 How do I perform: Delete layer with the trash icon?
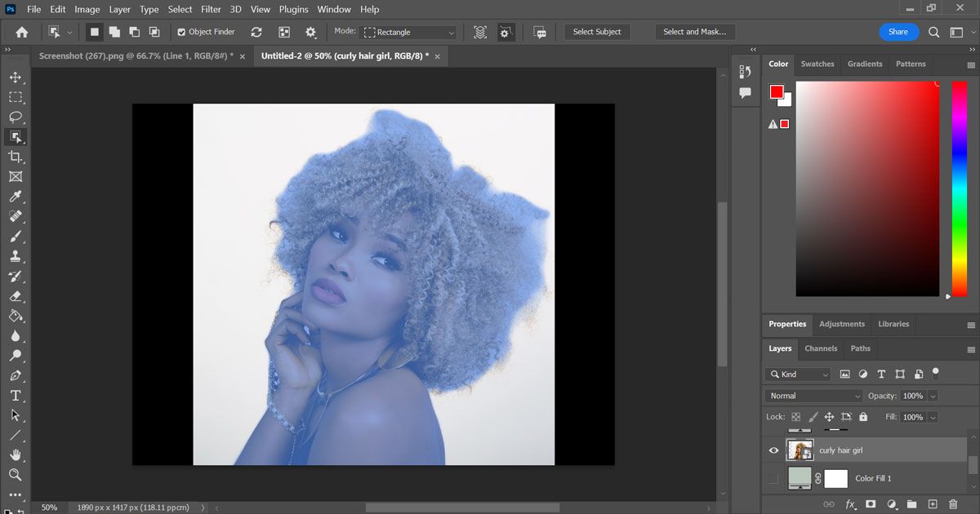click(x=953, y=504)
